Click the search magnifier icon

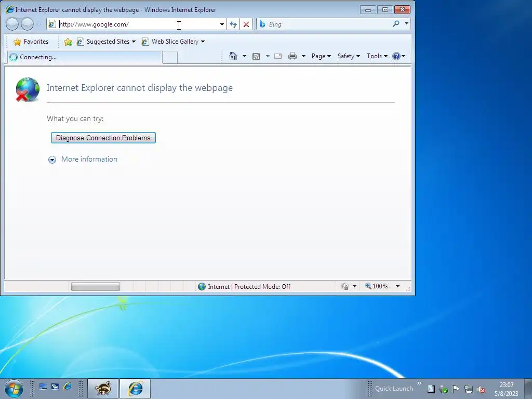(x=396, y=24)
